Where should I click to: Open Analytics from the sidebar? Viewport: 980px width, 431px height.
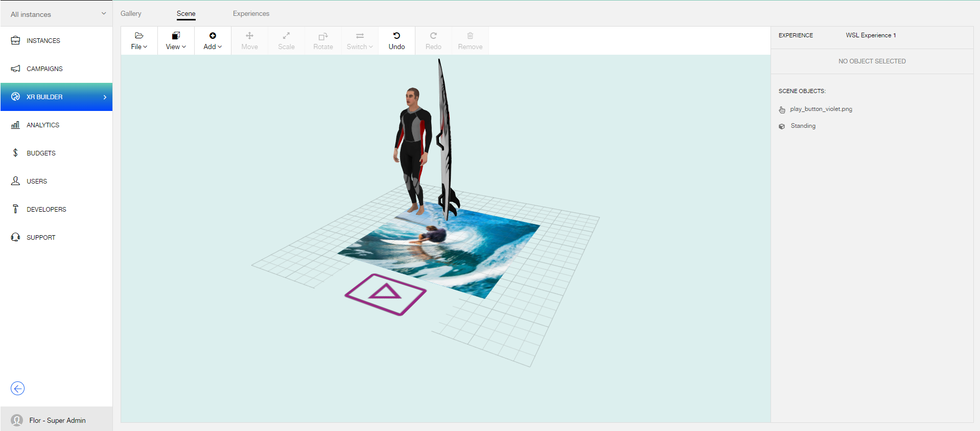[43, 125]
